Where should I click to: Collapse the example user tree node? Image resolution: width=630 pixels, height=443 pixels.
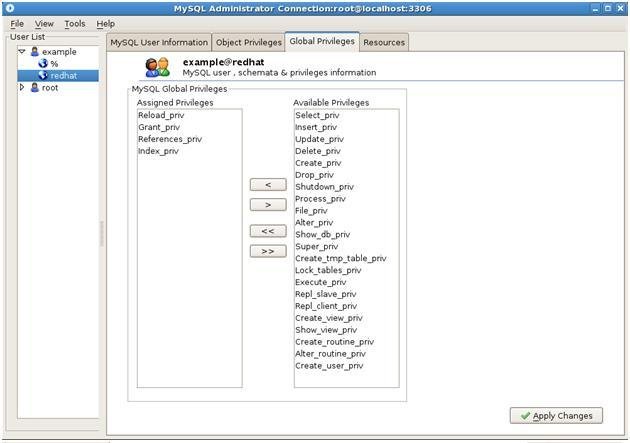(22, 52)
